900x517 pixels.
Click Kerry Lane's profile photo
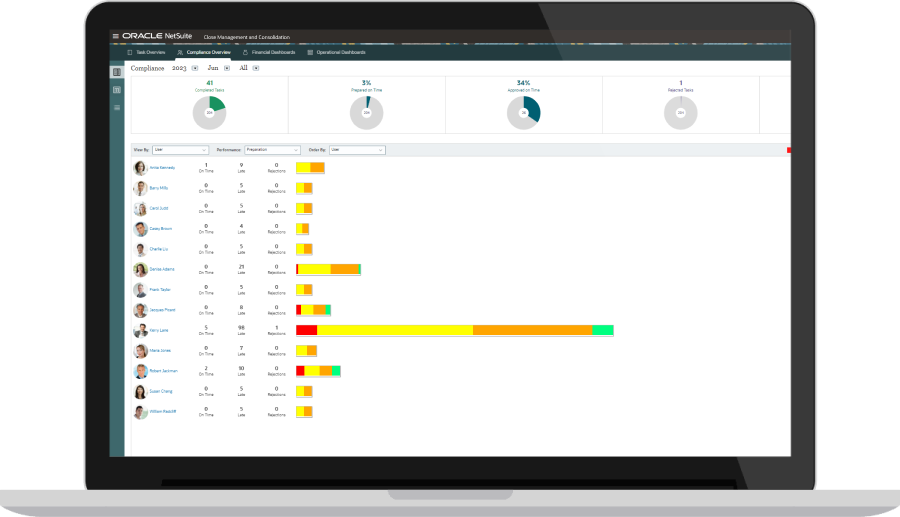[140, 331]
